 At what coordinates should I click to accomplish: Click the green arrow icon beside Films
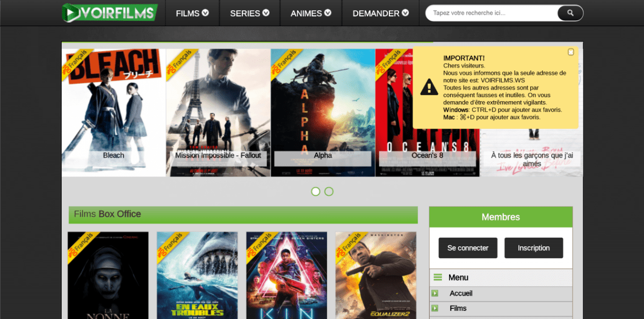pos(435,308)
